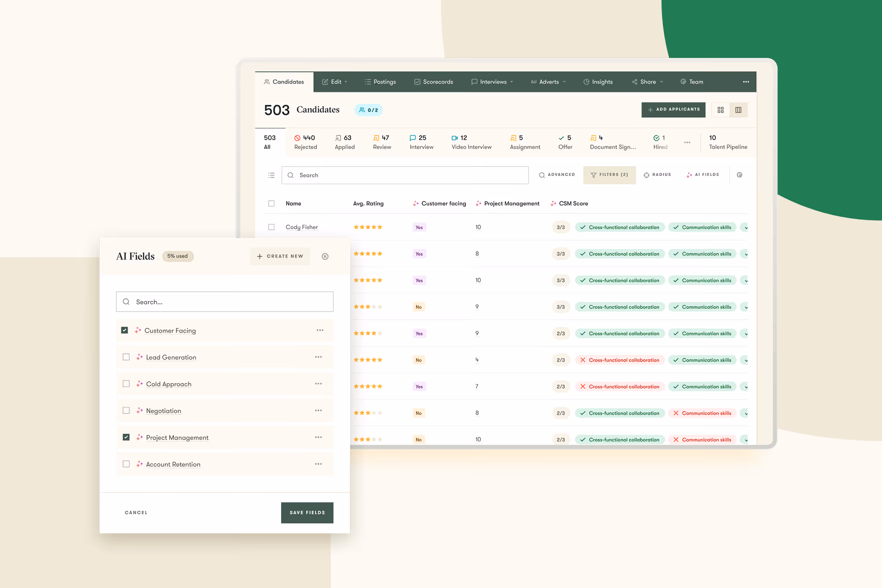Check the Cold Approach field
Viewport: 882px width, 588px height.
pos(126,384)
